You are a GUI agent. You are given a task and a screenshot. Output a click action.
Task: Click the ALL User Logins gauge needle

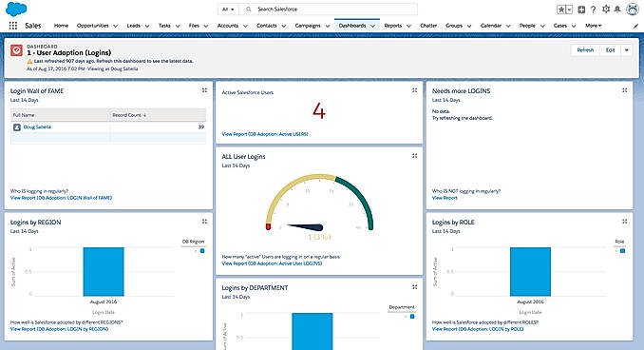point(305,227)
